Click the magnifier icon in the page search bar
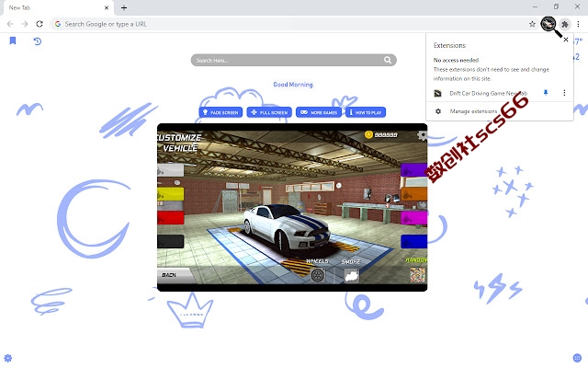Screen dimensions: 588x368 point(388,60)
